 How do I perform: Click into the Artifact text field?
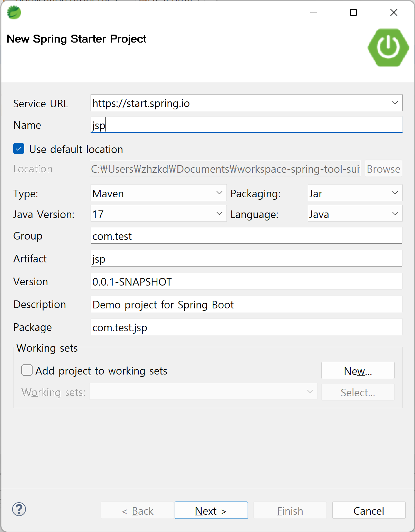247,259
